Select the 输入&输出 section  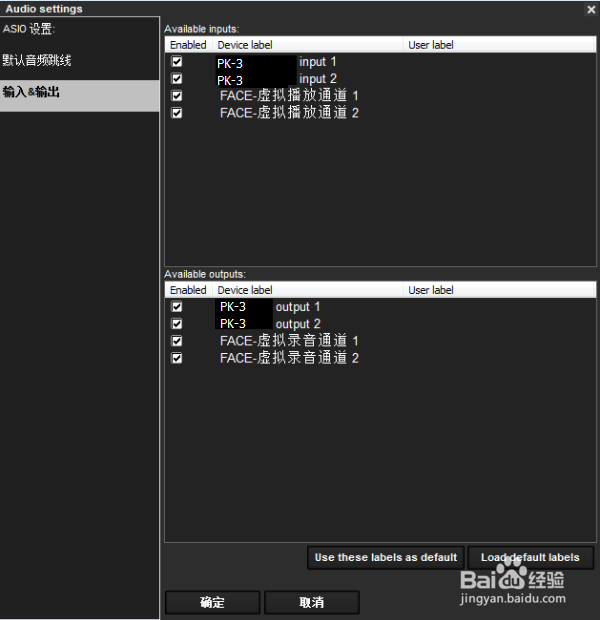click(x=79, y=95)
